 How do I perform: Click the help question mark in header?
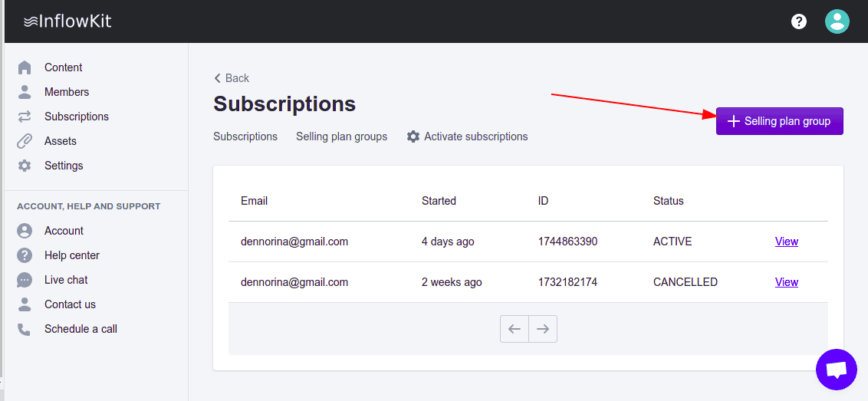point(799,21)
